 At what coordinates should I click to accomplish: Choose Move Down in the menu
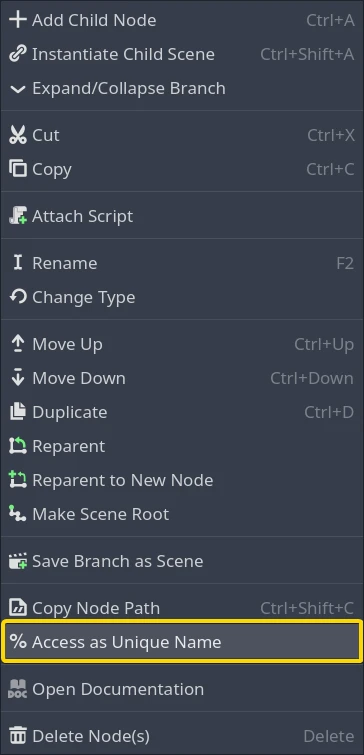click(181, 378)
